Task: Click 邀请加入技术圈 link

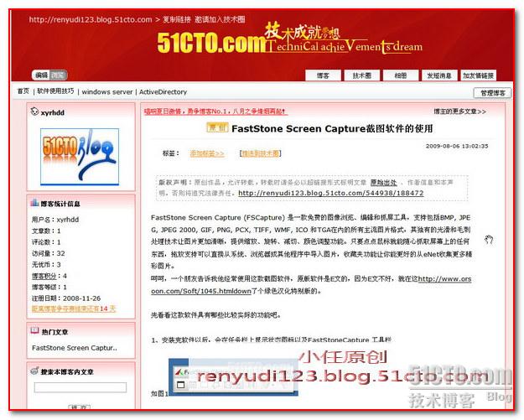Action: click(220, 20)
